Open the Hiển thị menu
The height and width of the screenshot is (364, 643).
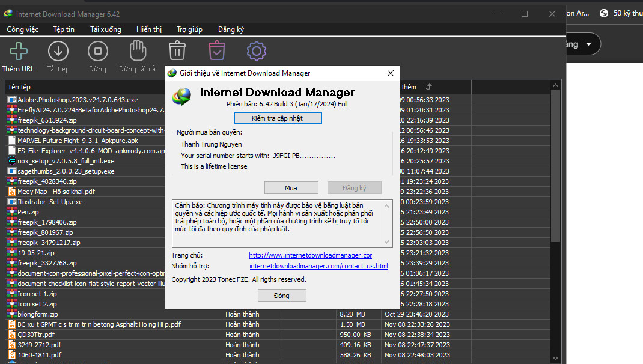pos(149,29)
